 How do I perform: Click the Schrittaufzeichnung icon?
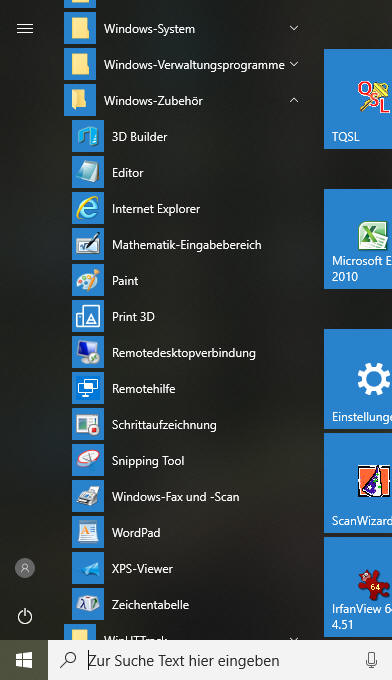click(88, 425)
